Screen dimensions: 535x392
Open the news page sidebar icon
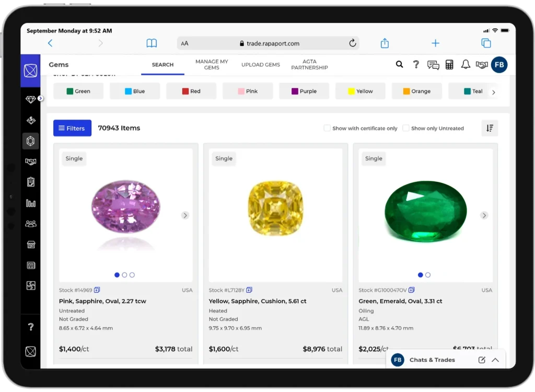(x=31, y=266)
